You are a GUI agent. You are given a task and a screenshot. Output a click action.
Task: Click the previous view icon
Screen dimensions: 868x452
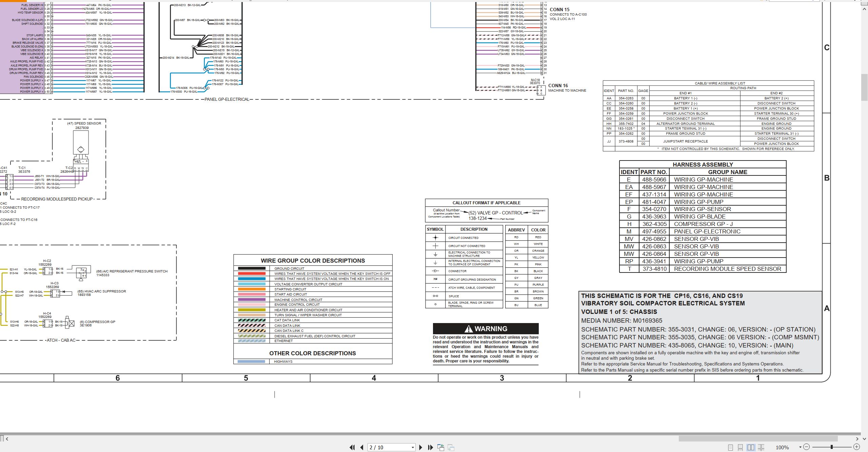coord(441,448)
